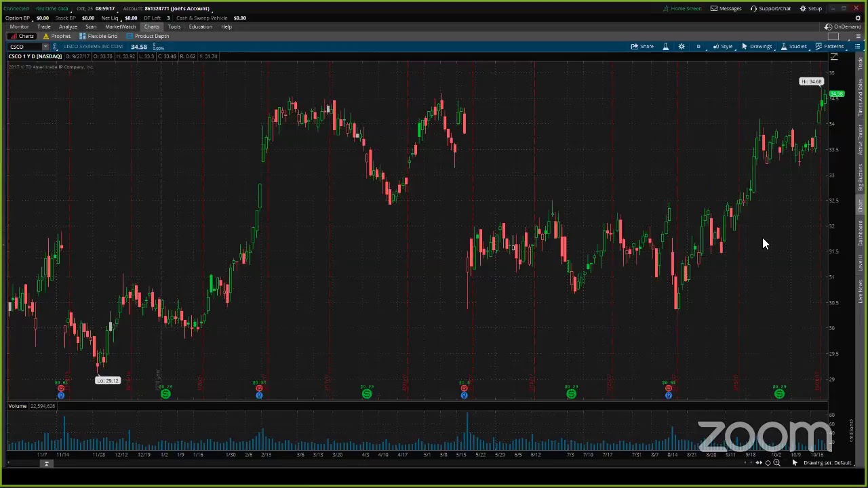868x488 pixels.
Task: Open the Dashboard sidebar tab
Action: coord(861,232)
